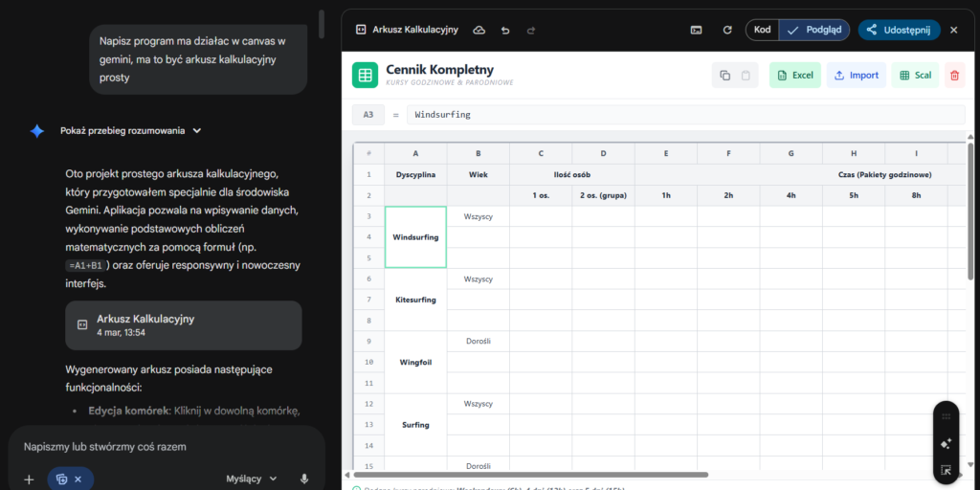980x490 pixels.
Task: Click the refresh preview icon
Action: tap(727, 30)
